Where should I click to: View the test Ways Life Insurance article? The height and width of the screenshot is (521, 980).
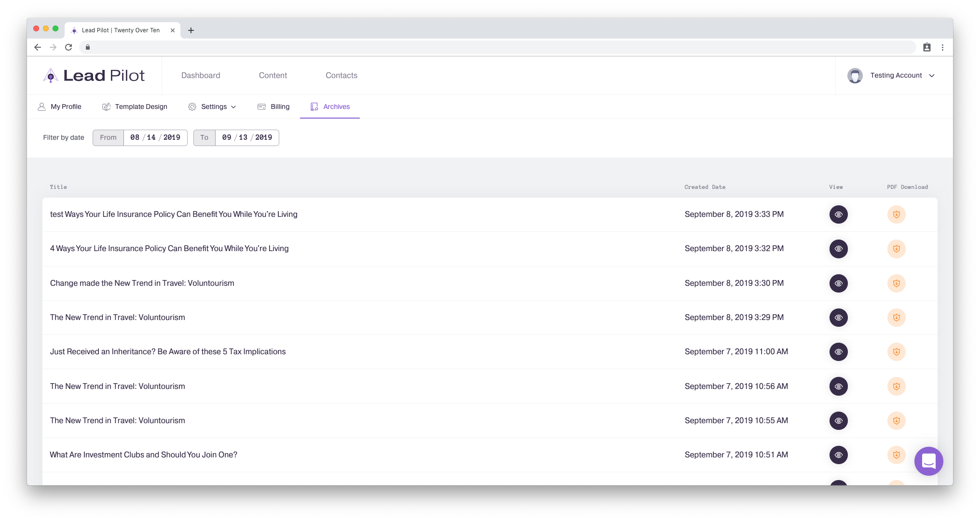(838, 214)
